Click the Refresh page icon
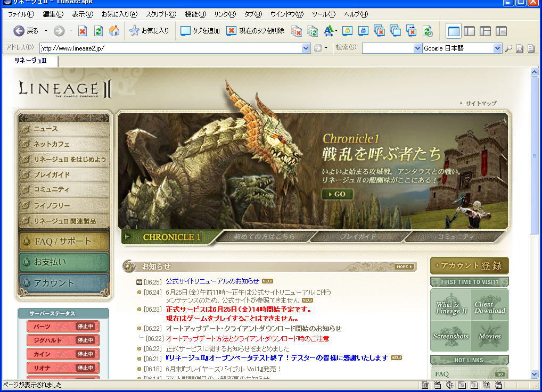 [x=98, y=31]
